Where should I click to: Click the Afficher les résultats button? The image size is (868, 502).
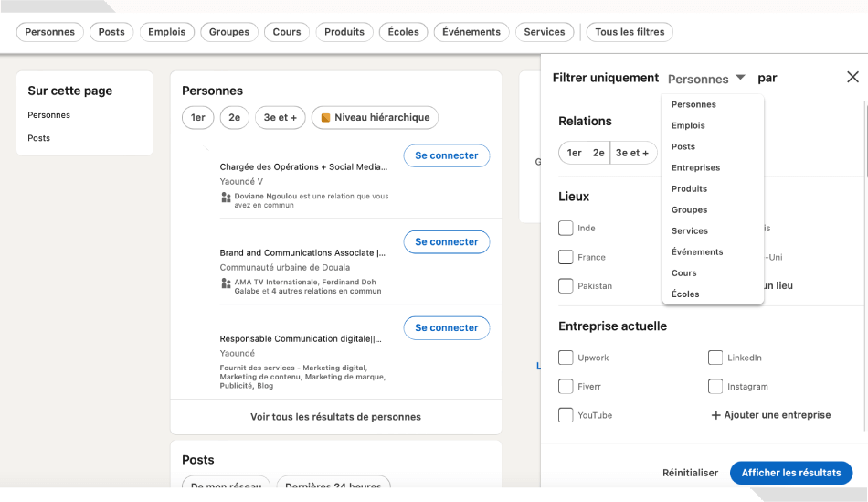click(791, 473)
